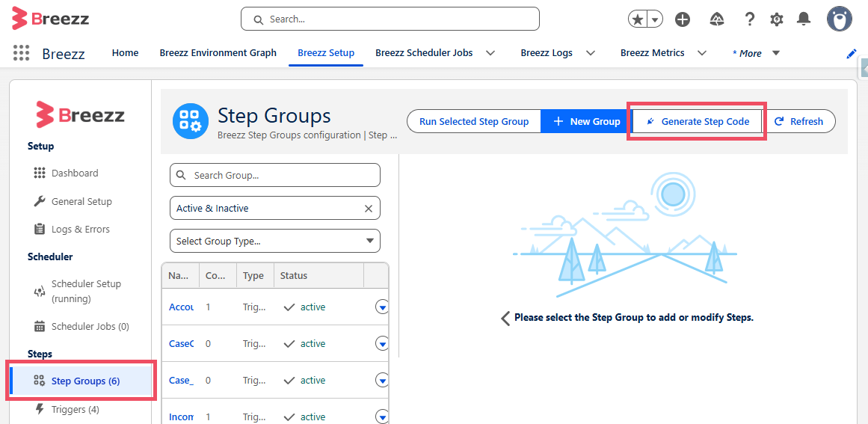Click the Logs & Errors clipboard icon
868x424 pixels.
click(40, 229)
